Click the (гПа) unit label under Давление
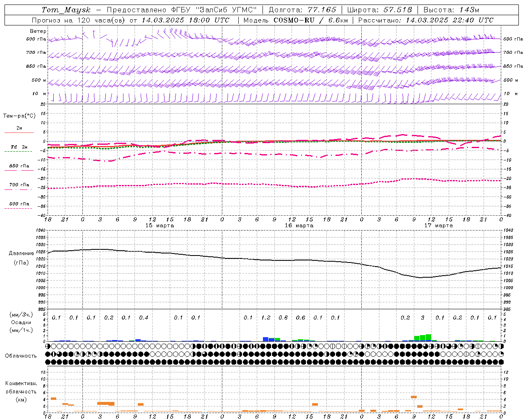This screenshot has height=420, width=525. coord(21,263)
